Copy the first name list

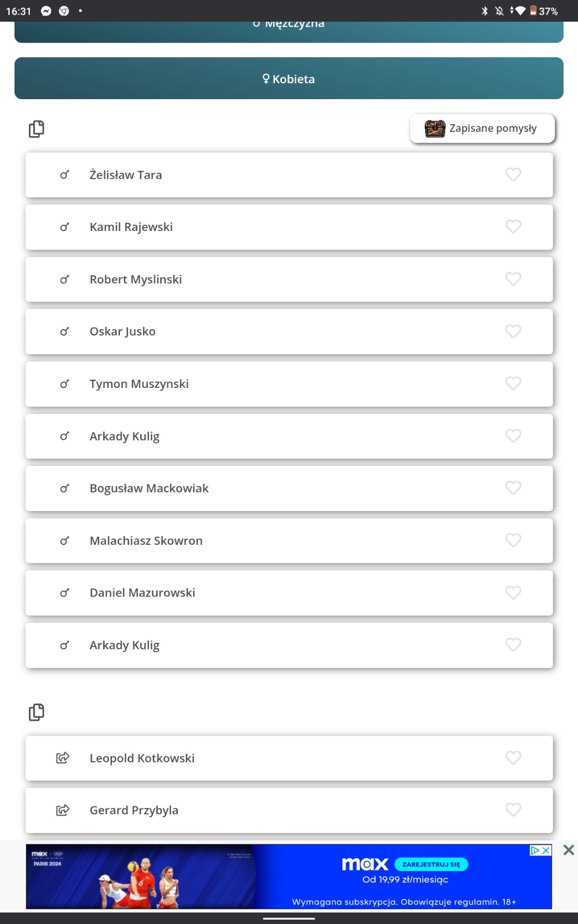click(x=37, y=129)
